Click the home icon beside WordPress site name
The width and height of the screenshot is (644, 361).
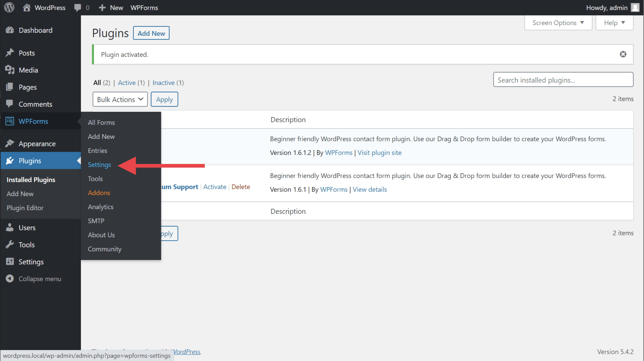point(26,8)
